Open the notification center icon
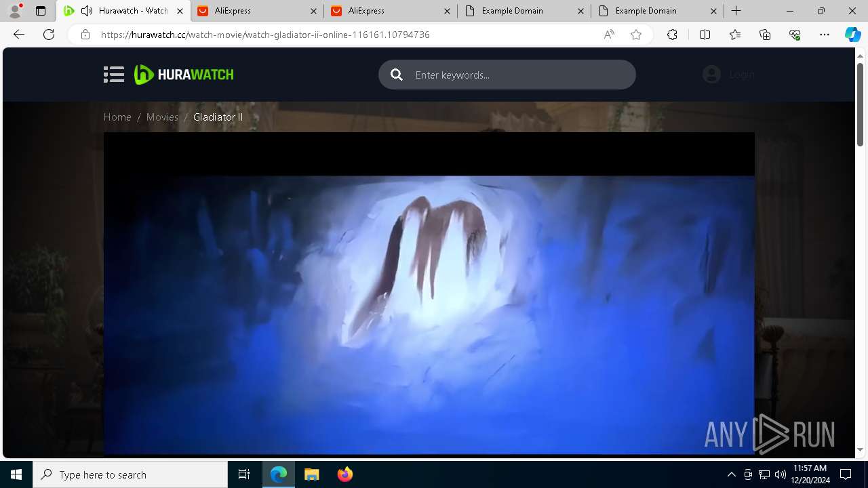The width and height of the screenshot is (868, 488). point(846,474)
